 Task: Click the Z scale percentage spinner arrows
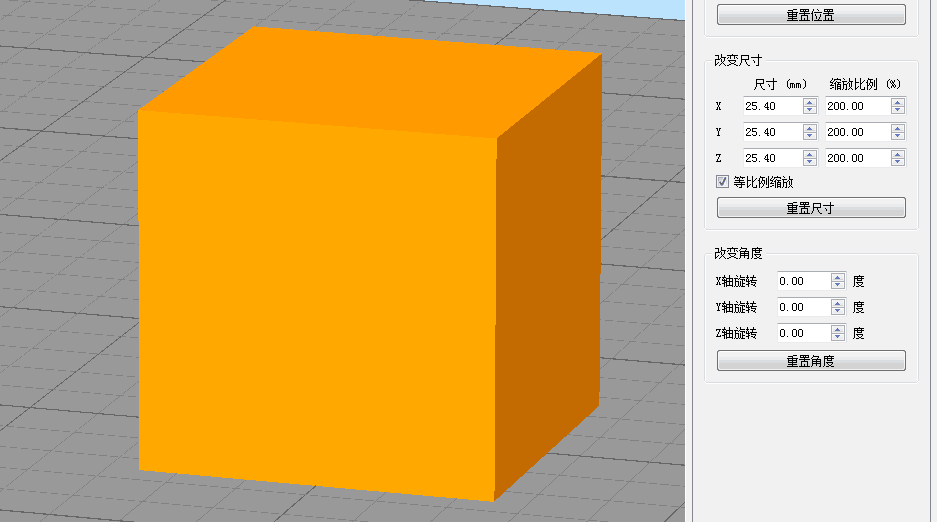[x=898, y=158]
